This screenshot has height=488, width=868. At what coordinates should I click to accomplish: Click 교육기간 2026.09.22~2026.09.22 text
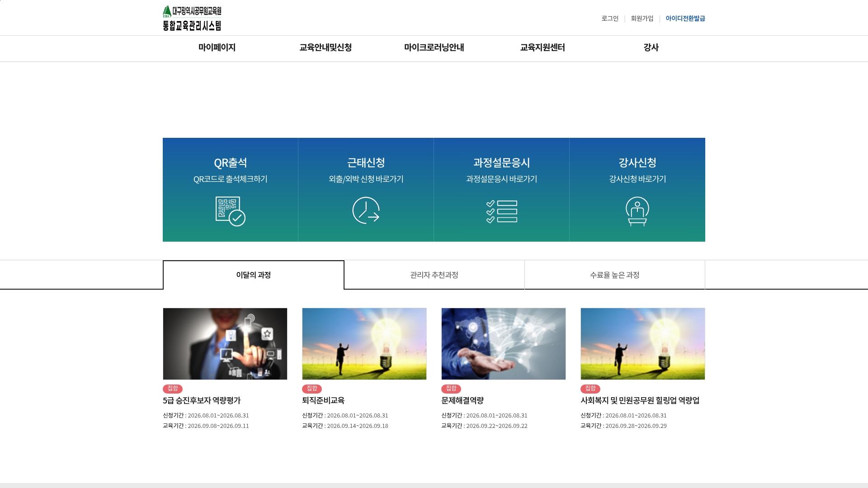(484, 426)
